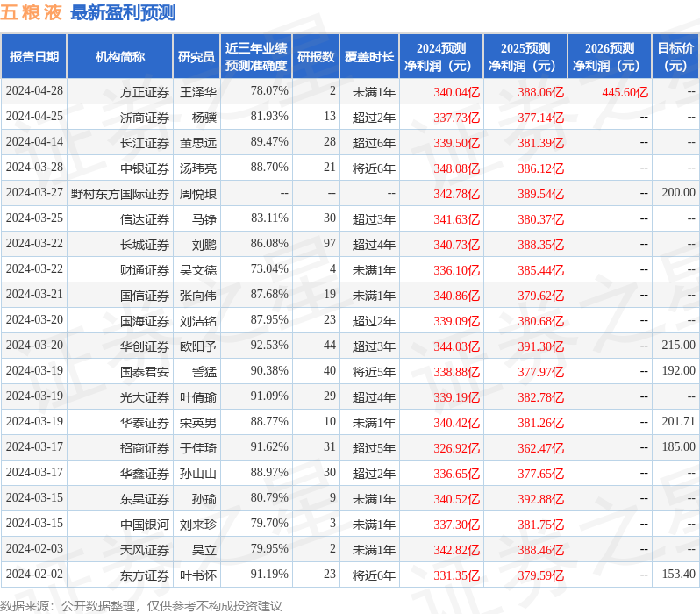Select the 野村东方国际证券 cell
The image size is (700, 614).
tap(119, 194)
